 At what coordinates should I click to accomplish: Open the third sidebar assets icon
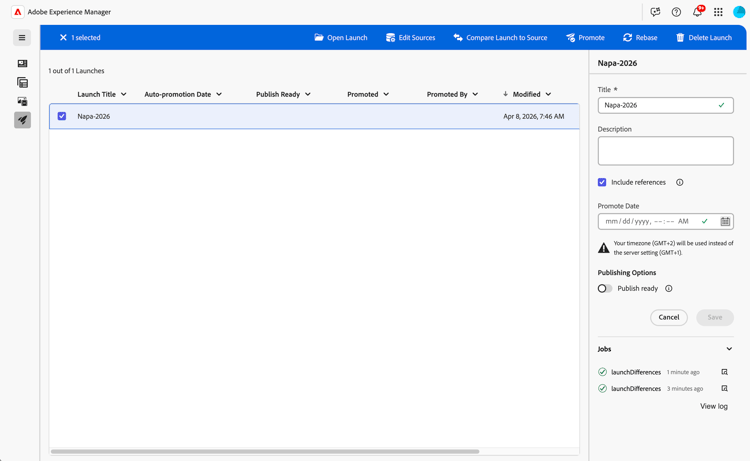coord(22,101)
